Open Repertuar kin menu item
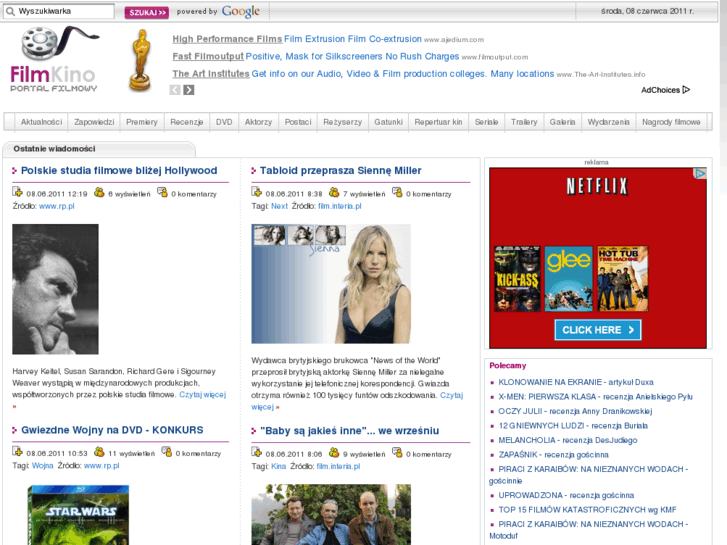Image resolution: width=727 pixels, height=545 pixels. point(438,122)
